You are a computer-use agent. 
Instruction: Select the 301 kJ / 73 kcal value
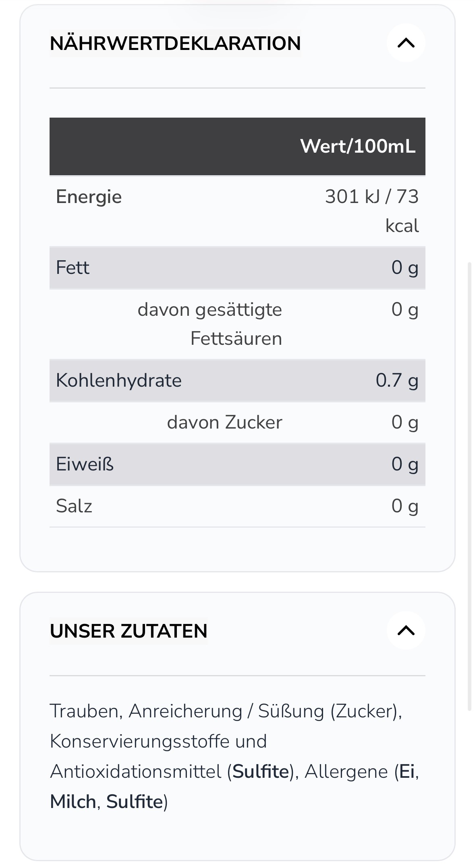coord(372,211)
